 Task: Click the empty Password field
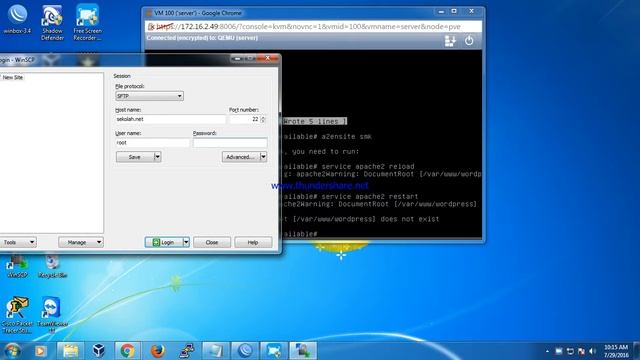(x=230, y=143)
